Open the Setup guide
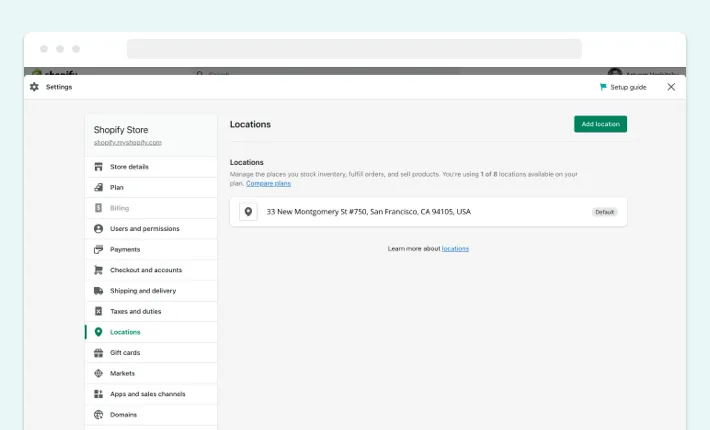 (x=623, y=87)
